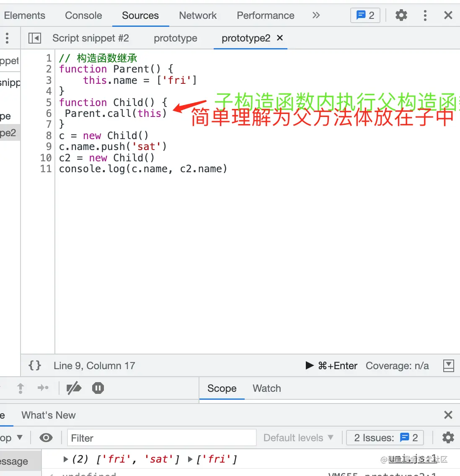The height and width of the screenshot is (476, 460).
Task: Close the DevTools panel
Action: [x=448, y=15]
